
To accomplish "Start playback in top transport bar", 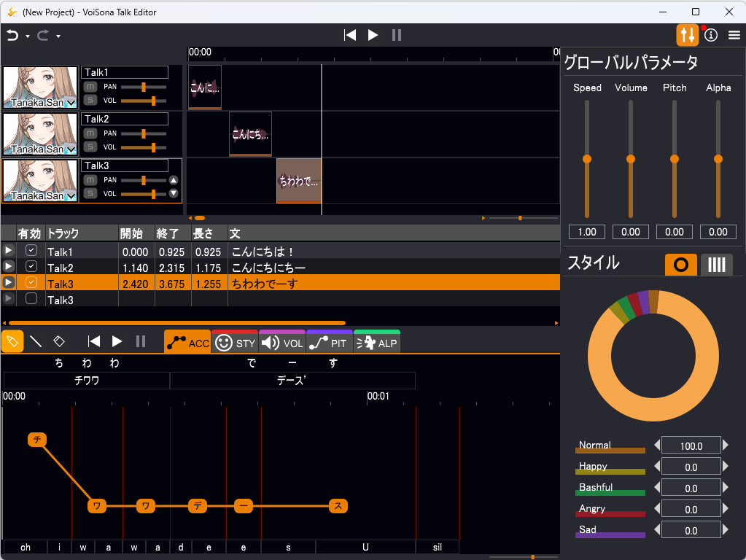I will point(373,35).
